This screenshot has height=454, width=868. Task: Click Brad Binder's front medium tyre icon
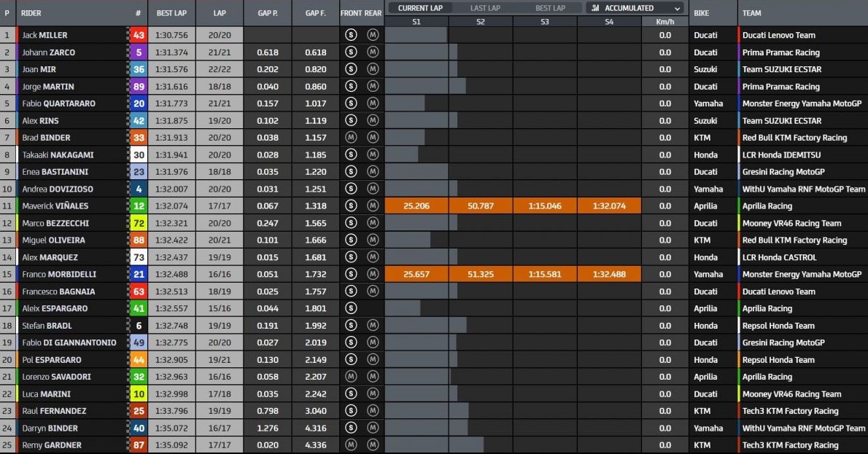coord(351,138)
